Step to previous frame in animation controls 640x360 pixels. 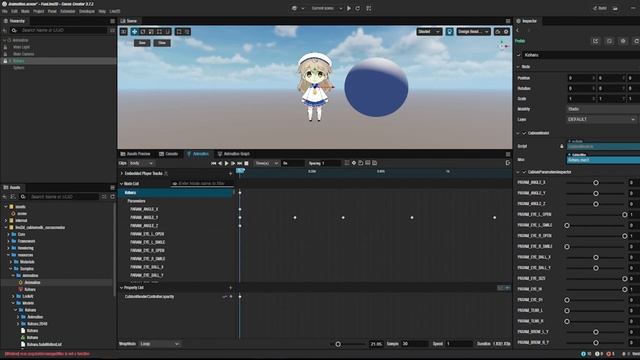(x=220, y=163)
